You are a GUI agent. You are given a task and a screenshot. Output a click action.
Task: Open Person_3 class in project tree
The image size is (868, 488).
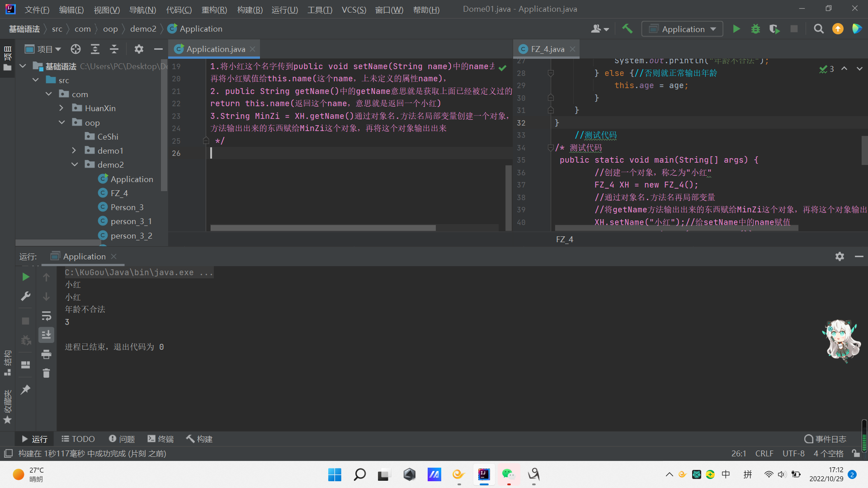point(127,207)
